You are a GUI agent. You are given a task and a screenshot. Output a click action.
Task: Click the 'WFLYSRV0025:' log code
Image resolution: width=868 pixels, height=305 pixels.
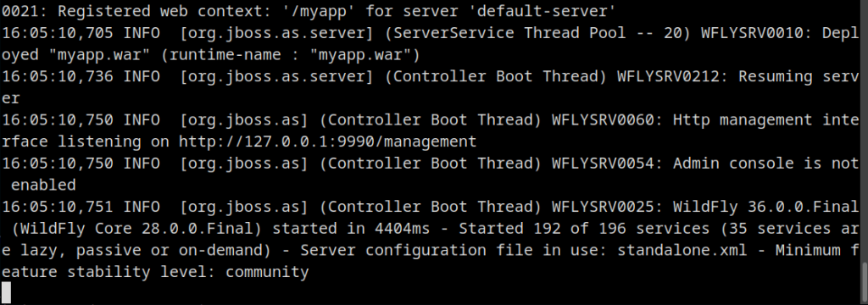click(608, 207)
